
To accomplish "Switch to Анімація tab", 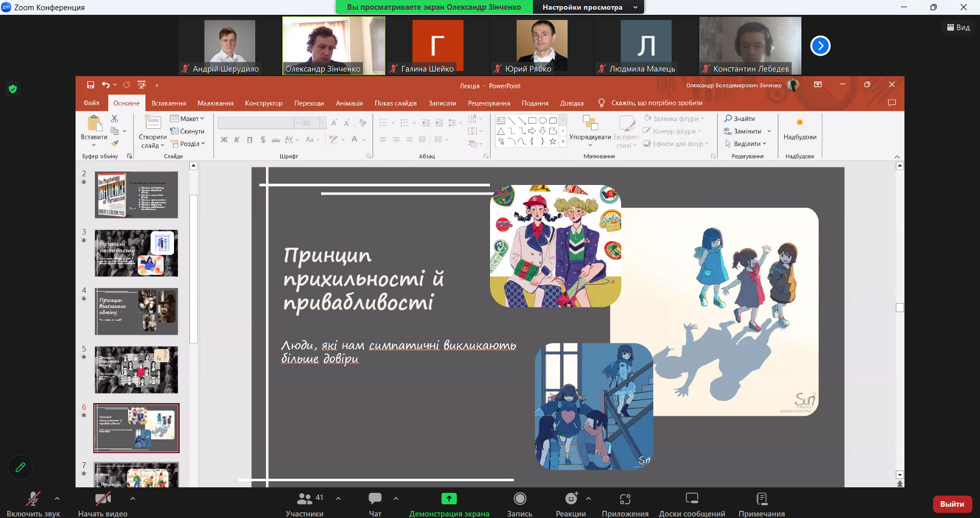I will tap(349, 103).
